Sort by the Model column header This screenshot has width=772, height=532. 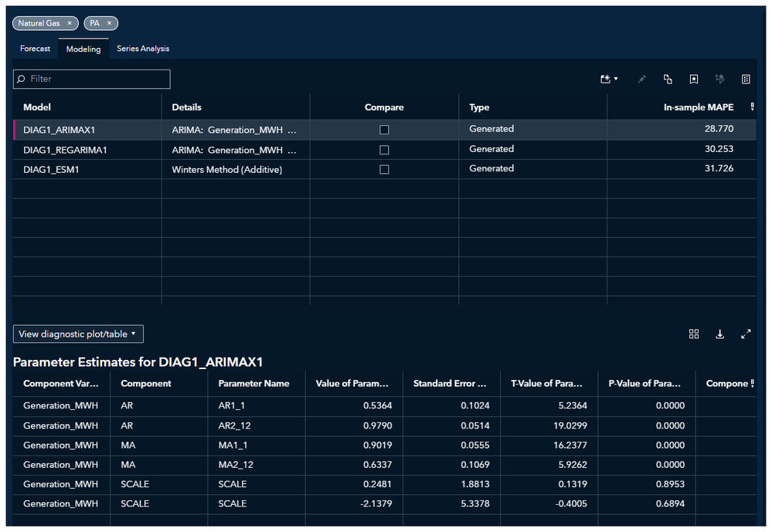coord(37,107)
